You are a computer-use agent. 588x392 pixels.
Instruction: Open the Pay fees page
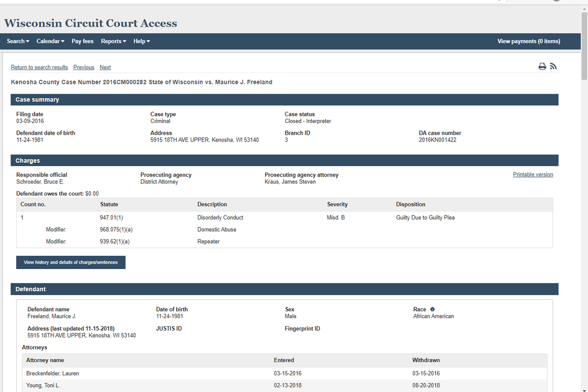[82, 41]
